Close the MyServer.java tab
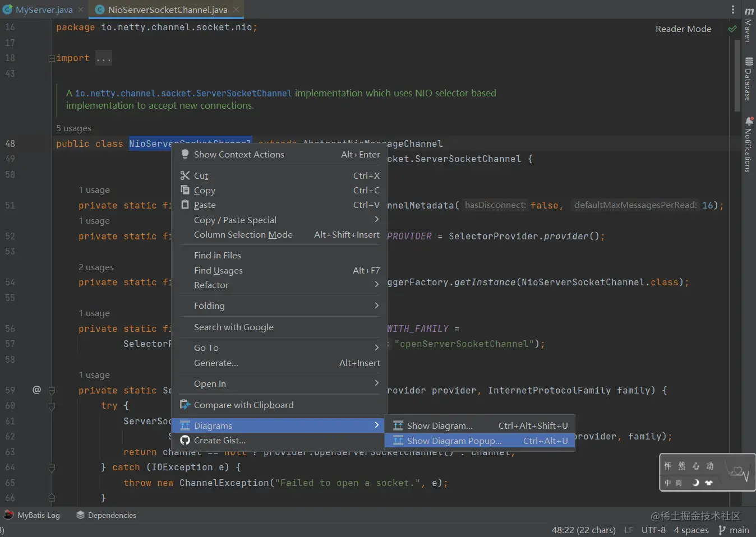 tap(81, 10)
